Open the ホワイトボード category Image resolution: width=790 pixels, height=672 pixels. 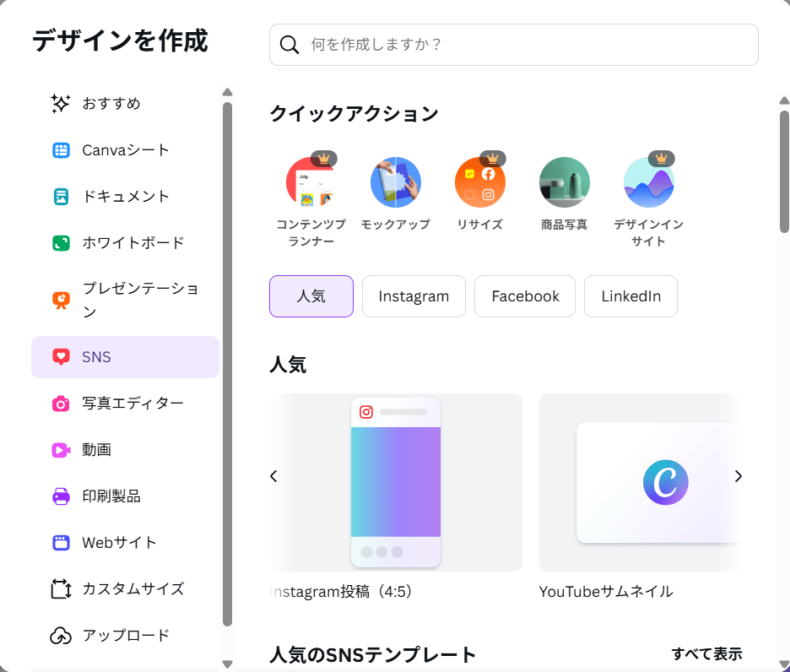click(x=125, y=243)
